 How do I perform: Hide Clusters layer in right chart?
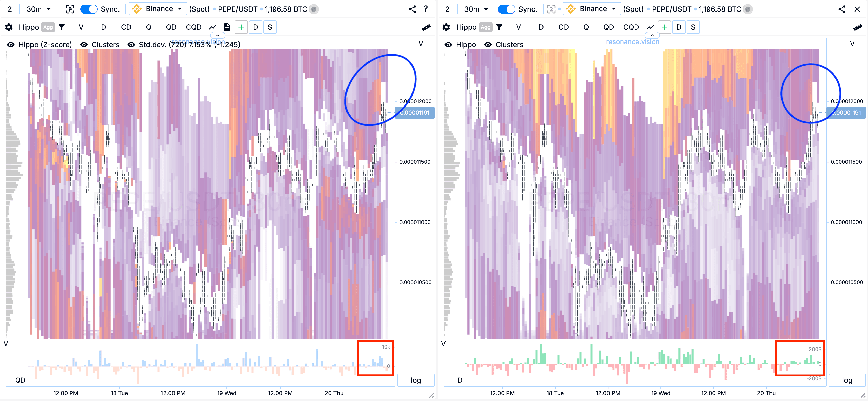point(487,45)
